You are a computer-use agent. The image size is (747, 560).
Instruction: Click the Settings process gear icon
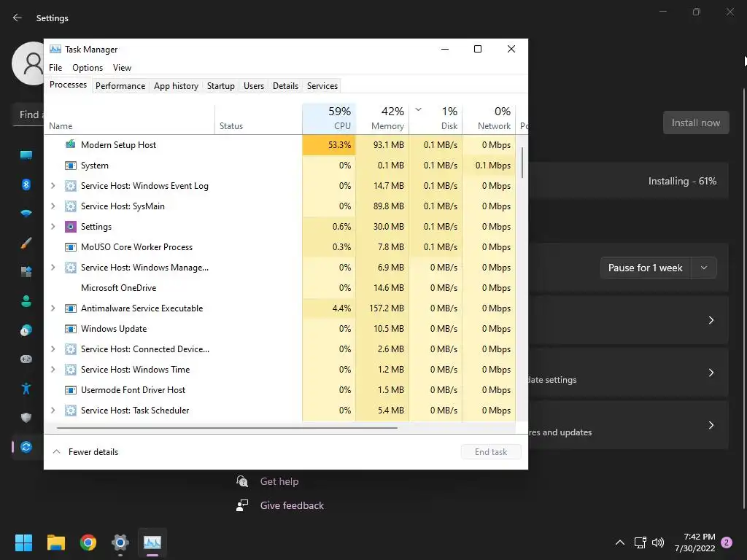tap(71, 227)
